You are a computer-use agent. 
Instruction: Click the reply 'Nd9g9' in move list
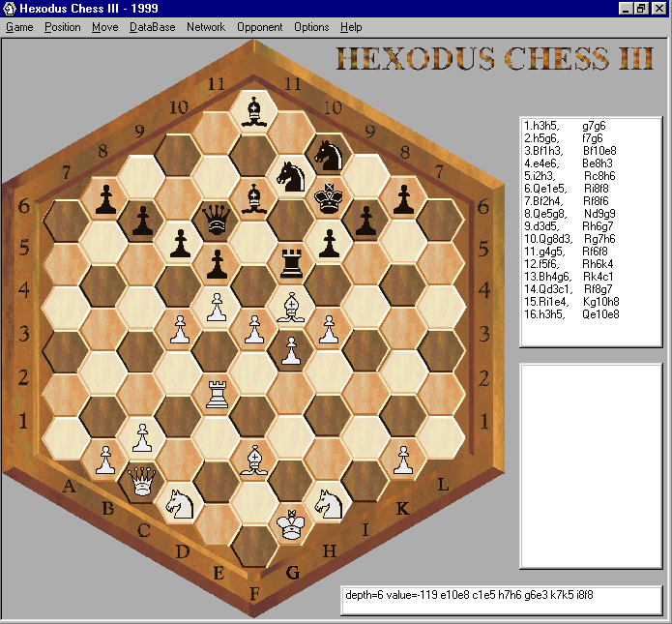pyautogui.click(x=599, y=214)
